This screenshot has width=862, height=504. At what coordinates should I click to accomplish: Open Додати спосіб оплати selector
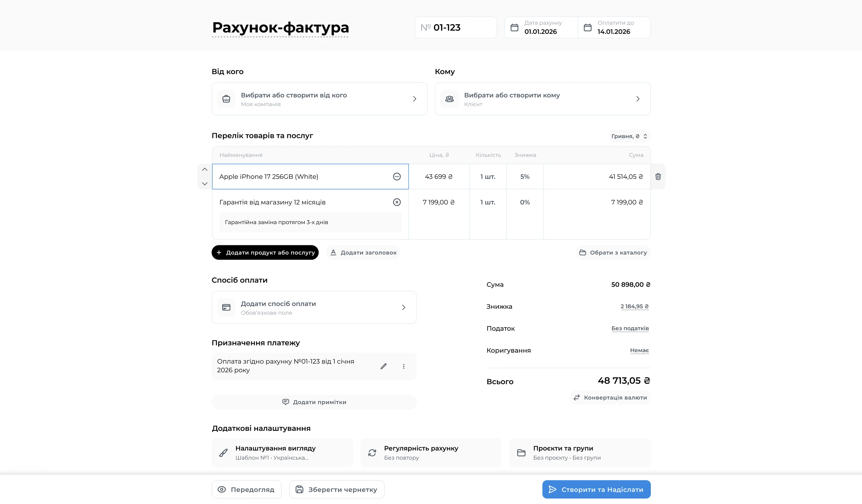(314, 308)
